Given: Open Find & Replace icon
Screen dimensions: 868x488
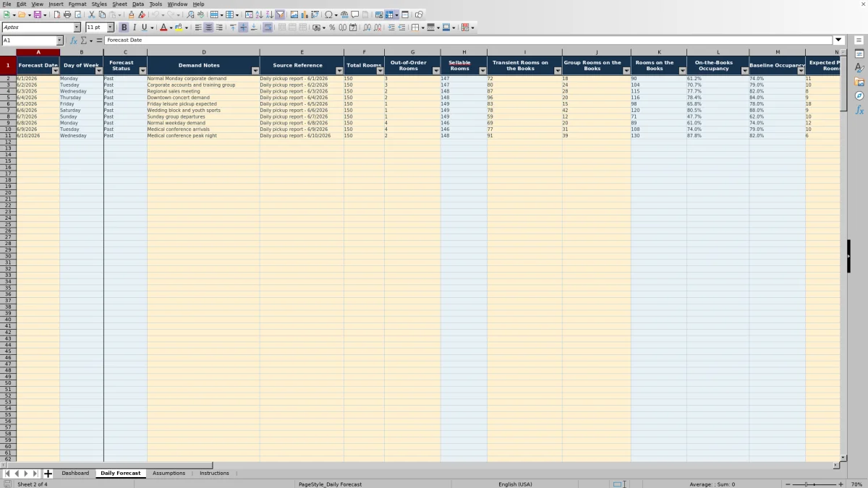Looking at the screenshot, I should pyautogui.click(x=190, y=14).
